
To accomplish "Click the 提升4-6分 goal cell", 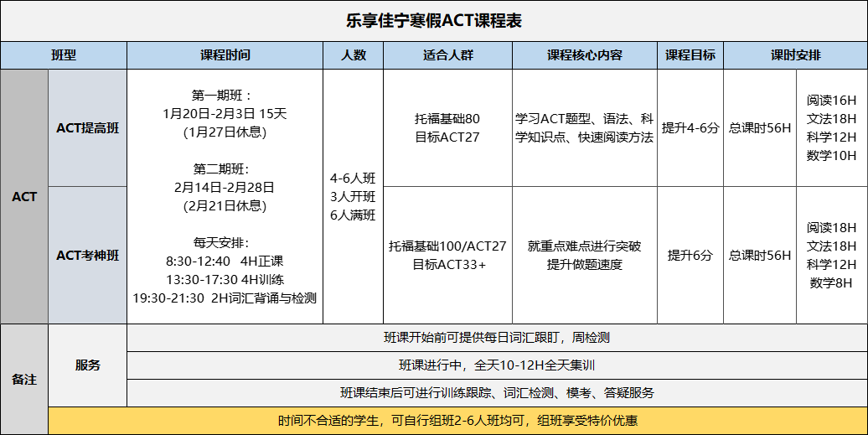I will click(690, 128).
